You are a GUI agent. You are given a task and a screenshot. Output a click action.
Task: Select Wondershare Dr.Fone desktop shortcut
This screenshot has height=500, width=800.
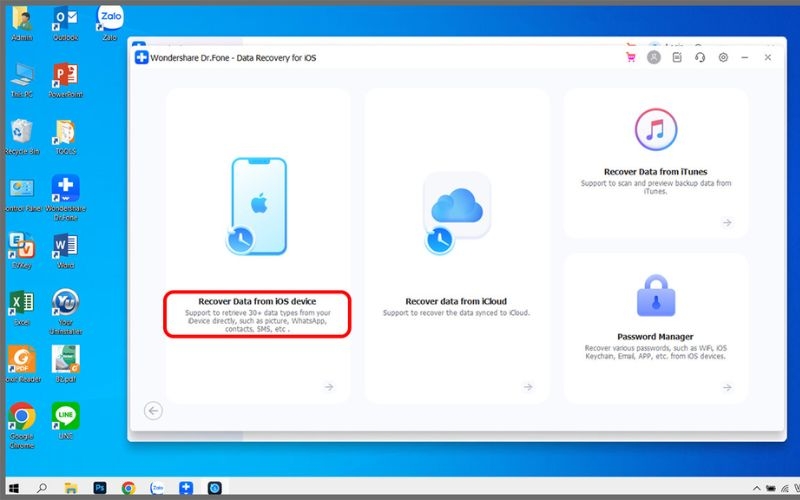(65, 198)
